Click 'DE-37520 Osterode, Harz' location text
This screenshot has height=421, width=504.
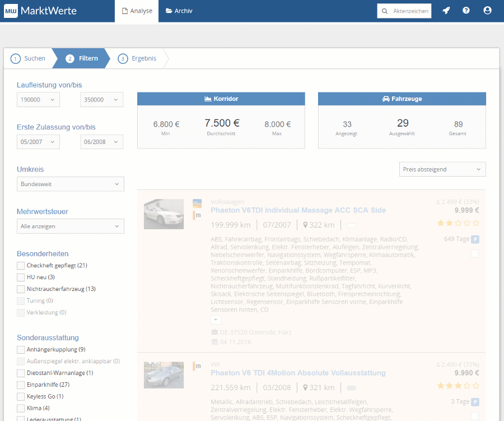(255, 332)
